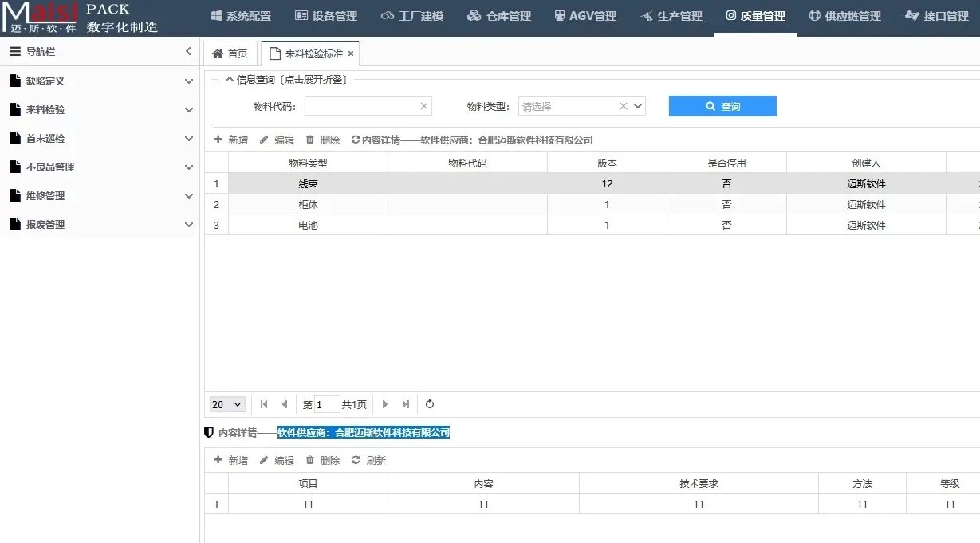Collapse the navigation sidebar with left chevron
Viewport: 980px width, 543px height.
point(188,51)
